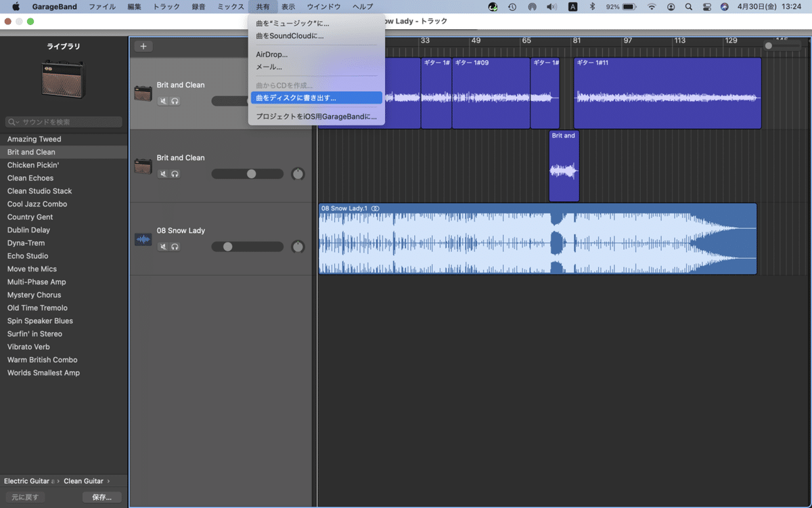The image size is (812, 508).
Task: Open the Wi-Fi status menu
Action: [x=652, y=7]
